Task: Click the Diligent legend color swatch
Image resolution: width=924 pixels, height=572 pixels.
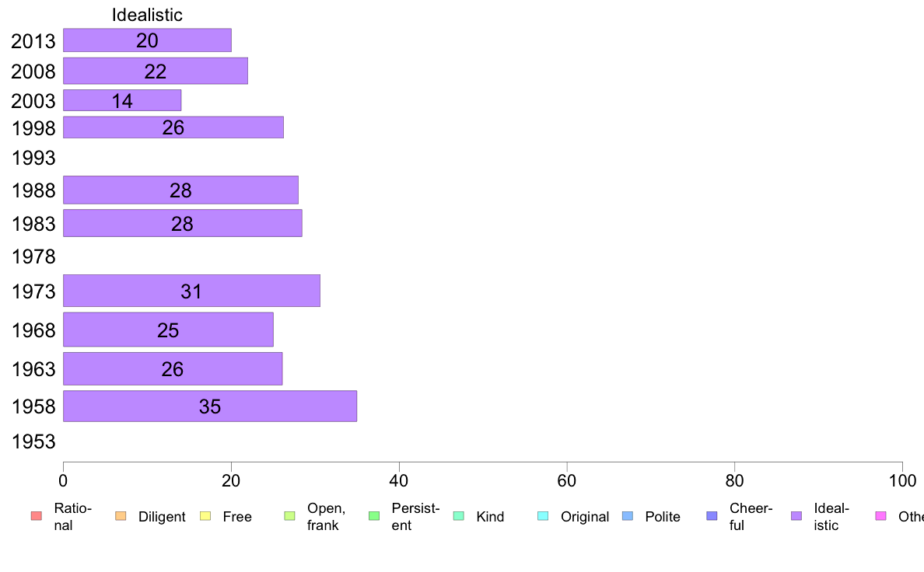Action: [x=121, y=516]
